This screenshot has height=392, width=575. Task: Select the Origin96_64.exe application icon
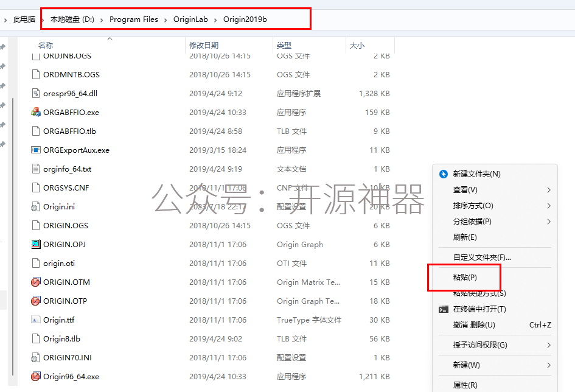point(35,377)
